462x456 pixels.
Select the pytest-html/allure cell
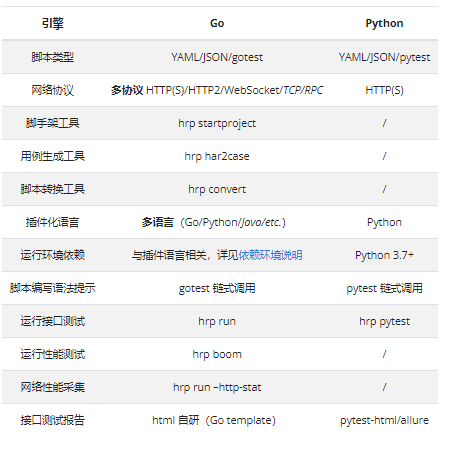384,420
